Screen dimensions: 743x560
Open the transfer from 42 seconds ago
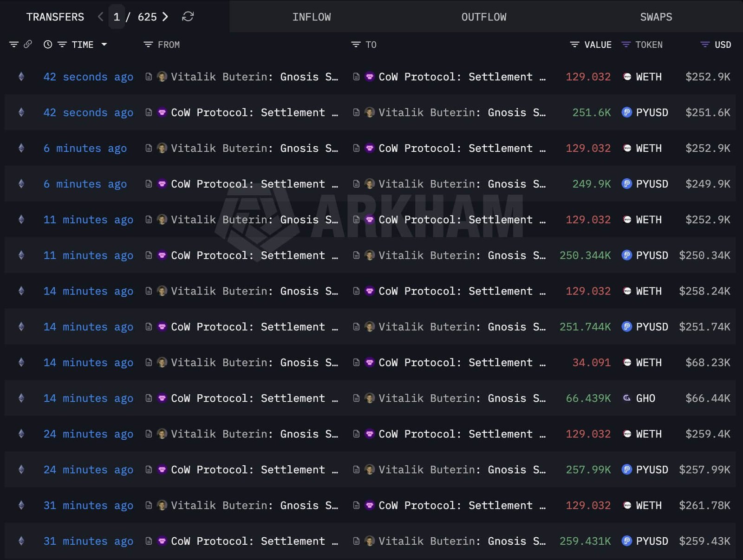click(x=88, y=77)
